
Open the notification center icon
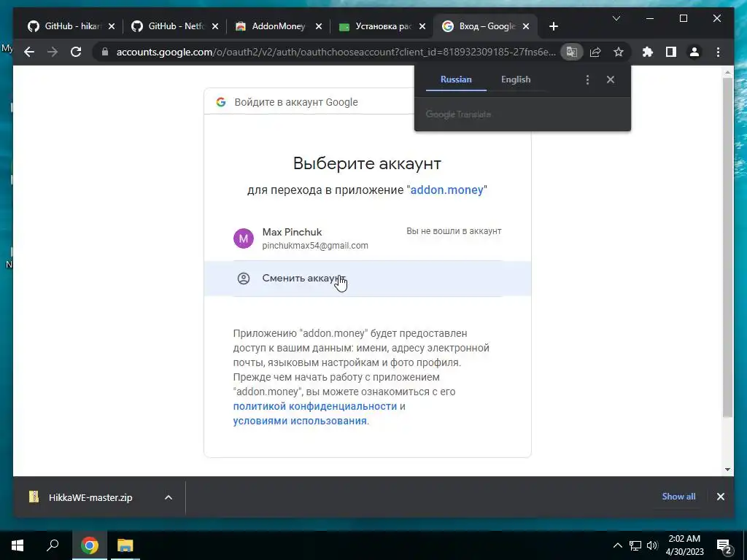(724, 545)
